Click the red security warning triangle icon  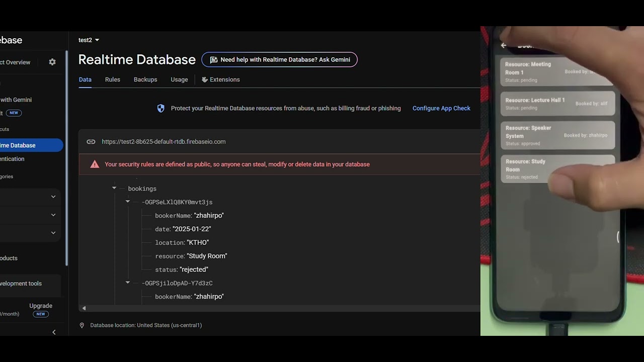(x=95, y=164)
